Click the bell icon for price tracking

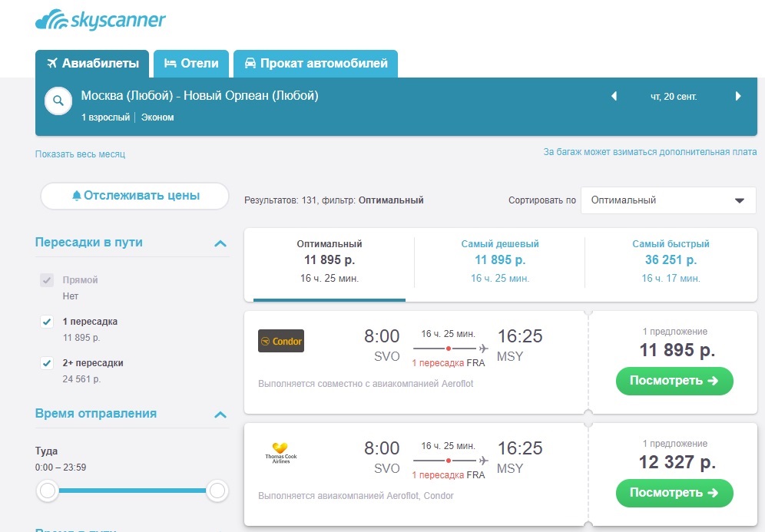(x=76, y=196)
